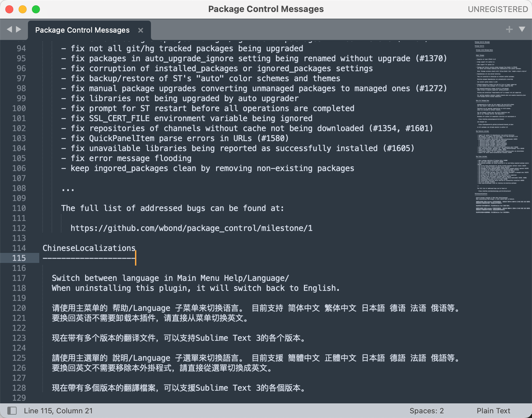Click the red close window button
The height and width of the screenshot is (418, 532).
coord(9,9)
